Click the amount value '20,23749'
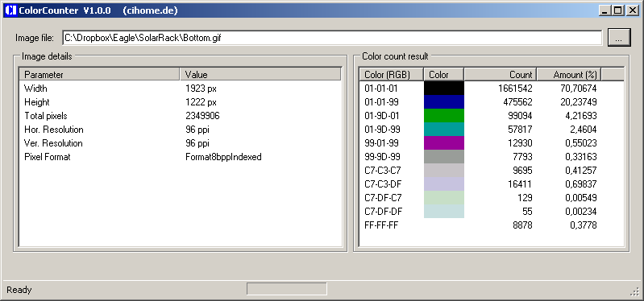Viewport: 644px width, 301px height. pos(578,101)
